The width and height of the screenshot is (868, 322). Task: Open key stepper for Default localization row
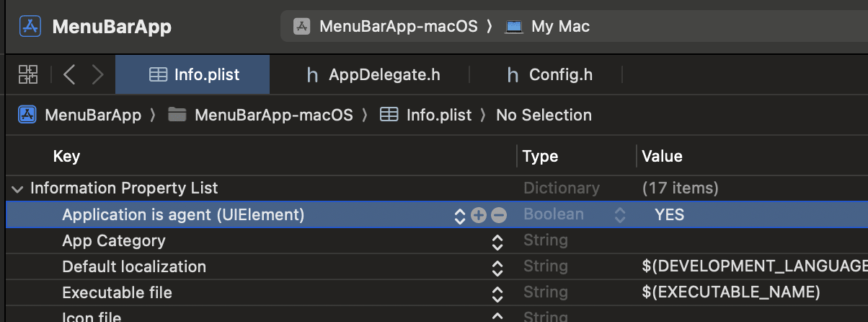[x=497, y=267]
